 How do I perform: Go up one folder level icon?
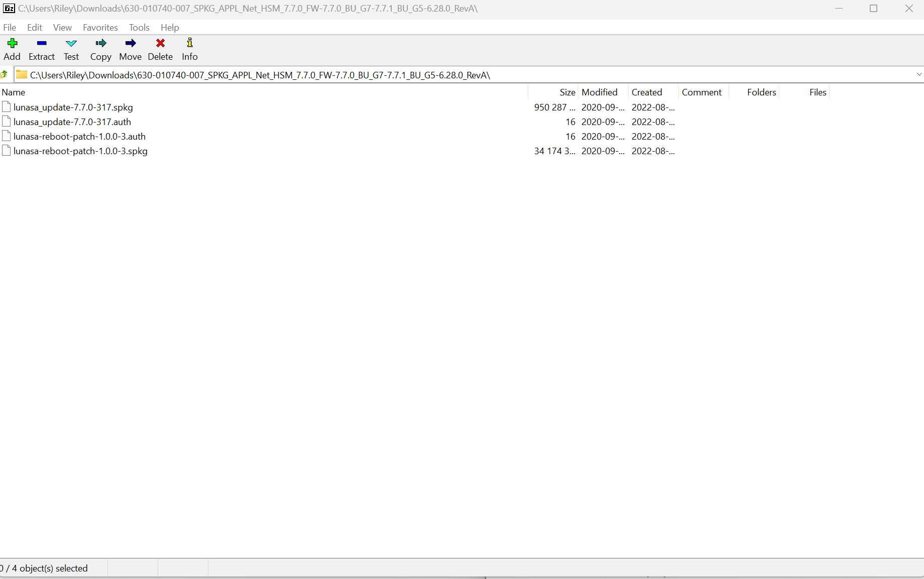(5, 75)
